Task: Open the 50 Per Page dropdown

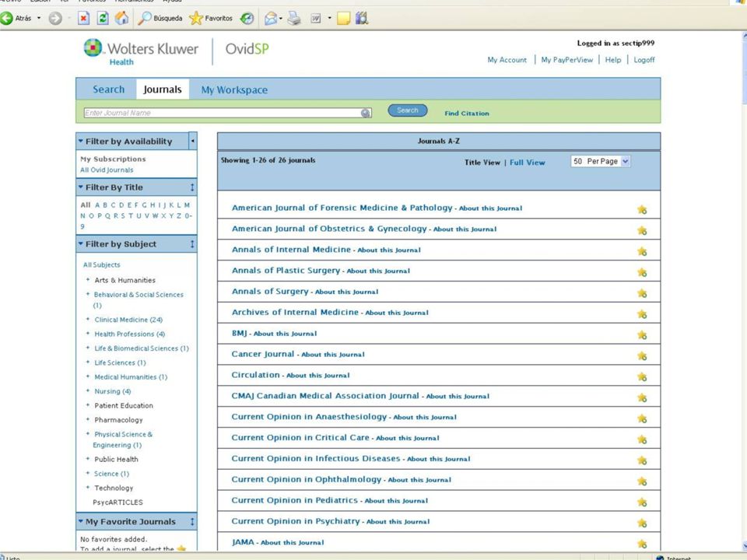Action: [x=600, y=162]
